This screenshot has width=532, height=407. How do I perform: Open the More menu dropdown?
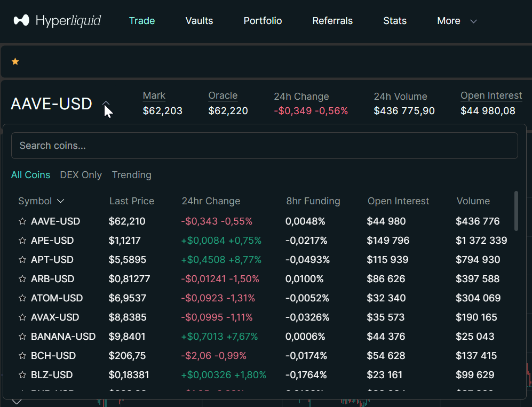point(456,21)
